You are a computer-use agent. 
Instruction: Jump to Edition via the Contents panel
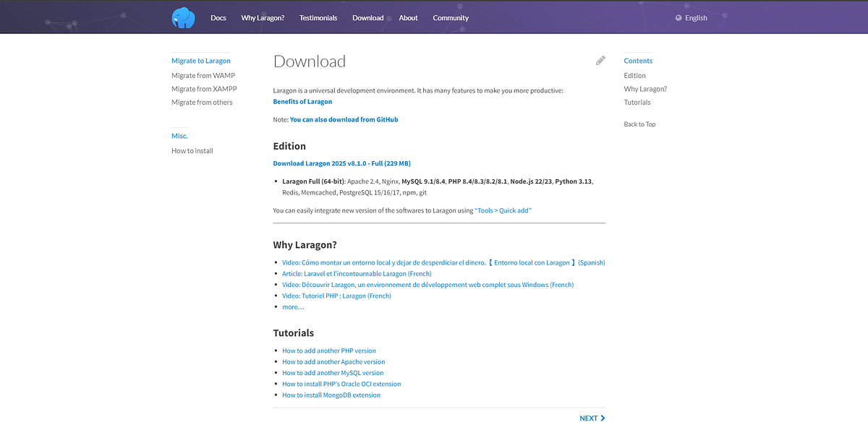[x=634, y=75]
